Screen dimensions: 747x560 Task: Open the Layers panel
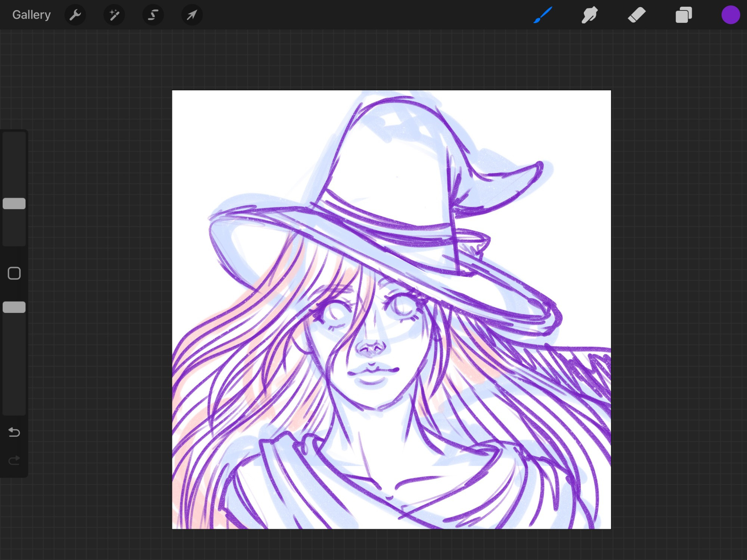pos(684,15)
